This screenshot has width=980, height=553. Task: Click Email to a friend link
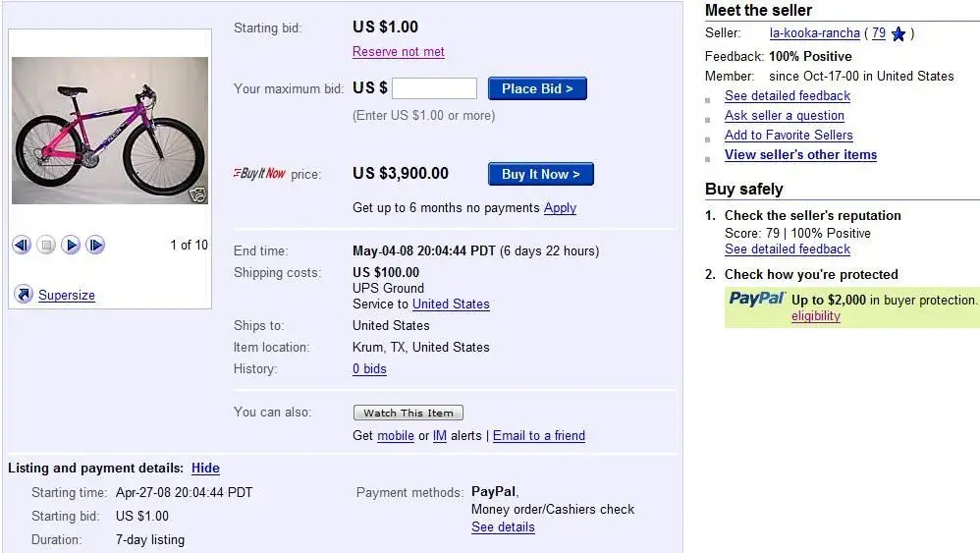click(x=539, y=435)
